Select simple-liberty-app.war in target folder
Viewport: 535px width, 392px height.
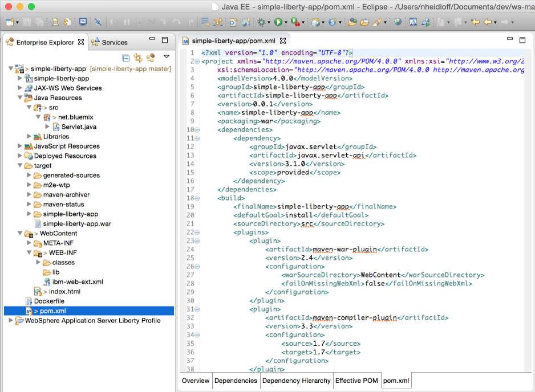tap(77, 224)
